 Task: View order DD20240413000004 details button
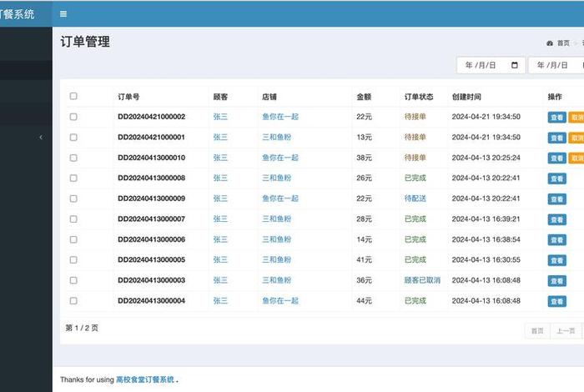point(556,302)
